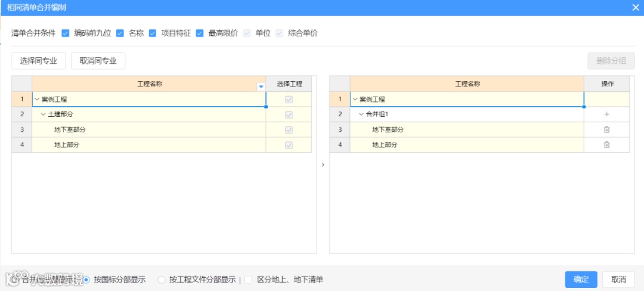Image resolution: width=644 pixels, height=291 pixels.
Task: Uncheck the 名称 merge condition
Action: (x=120, y=33)
